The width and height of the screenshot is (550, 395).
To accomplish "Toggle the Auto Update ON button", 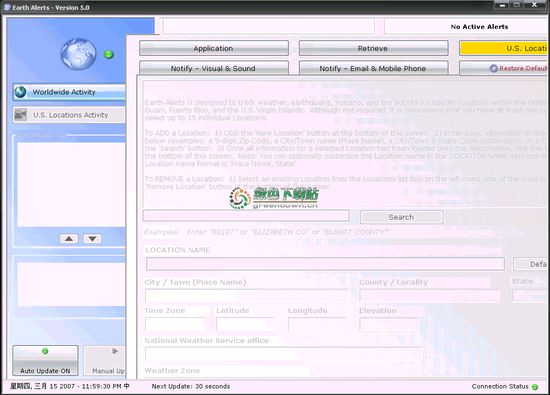I will point(45,360).
